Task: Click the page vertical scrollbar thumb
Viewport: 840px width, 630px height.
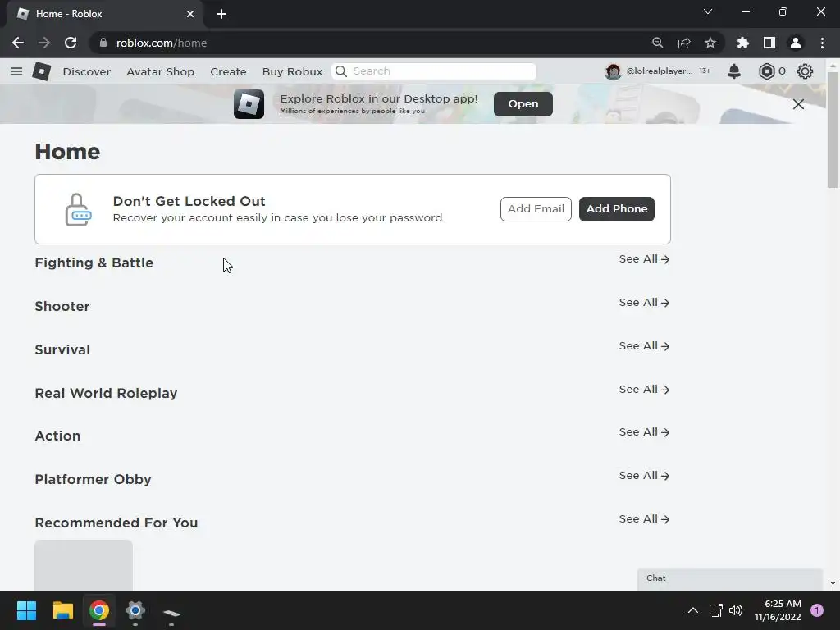Action: point(833,129)
